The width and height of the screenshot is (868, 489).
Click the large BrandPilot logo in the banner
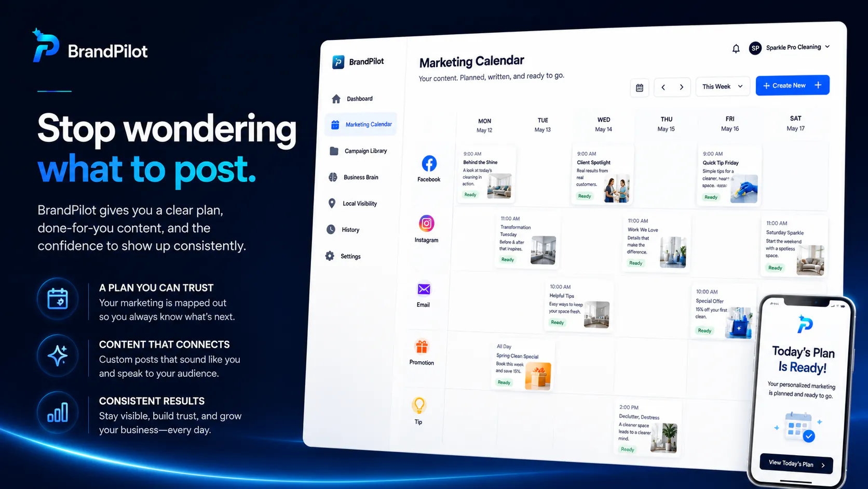(x=90, y=46)
